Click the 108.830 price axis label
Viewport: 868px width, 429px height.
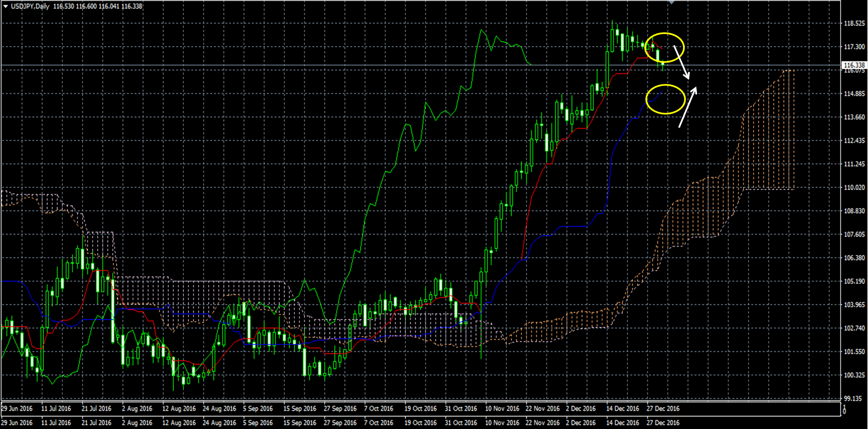(x=855, y=211)
